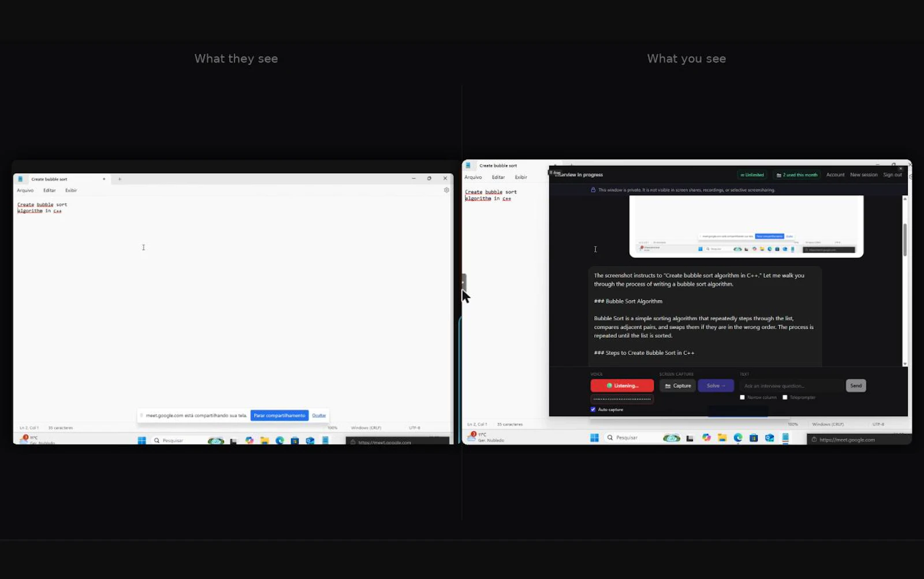Open Outlook from the 'What you see' taskbar
The height and width of the screenshot is (579, 924).
tap(769, 438)
